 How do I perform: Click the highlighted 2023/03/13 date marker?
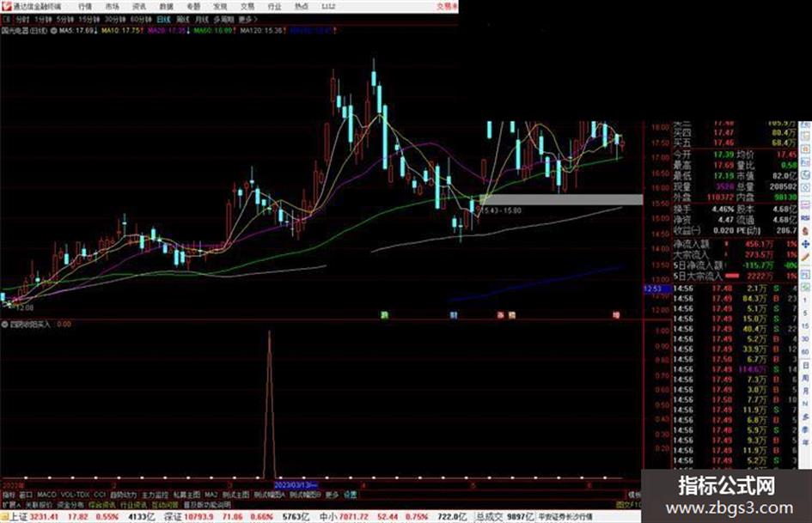point(296,485)
